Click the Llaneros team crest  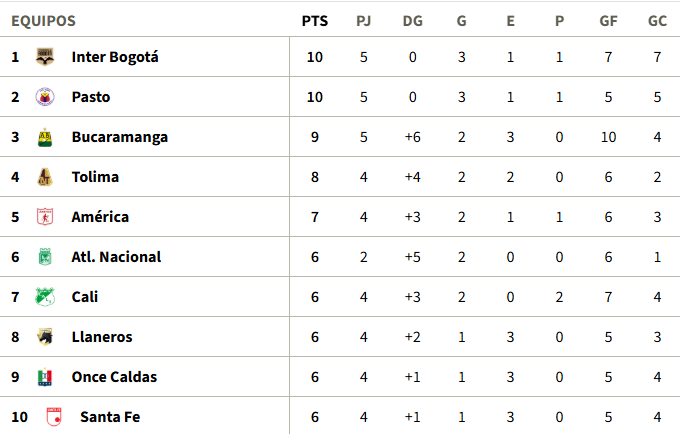44,337
